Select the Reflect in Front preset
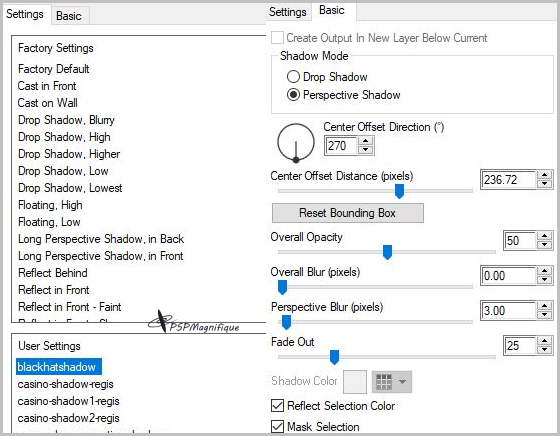 pyautogui.click(x=54, y=290)
